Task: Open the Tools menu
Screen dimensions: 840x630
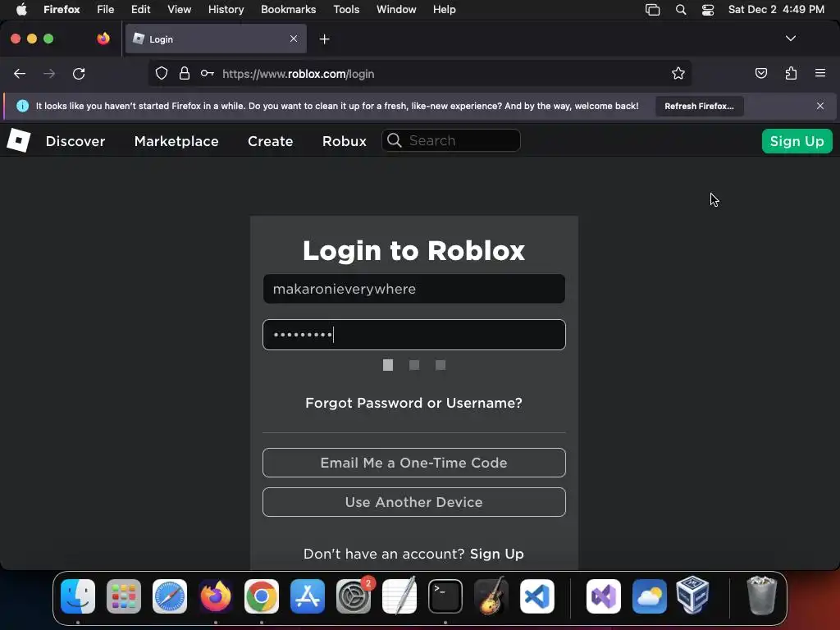Action: 346,9
